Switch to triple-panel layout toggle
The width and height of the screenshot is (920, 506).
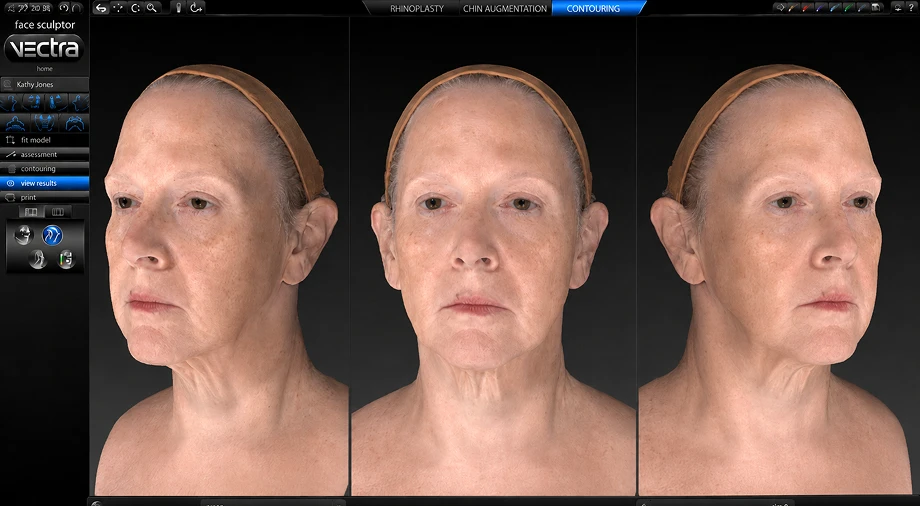[x=58, y=212]
